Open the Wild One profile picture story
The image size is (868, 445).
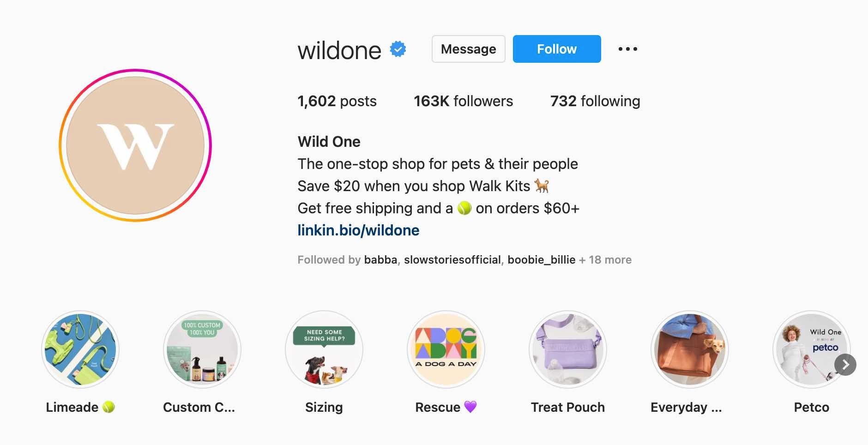pyautogui.click(x=135, y=145)
